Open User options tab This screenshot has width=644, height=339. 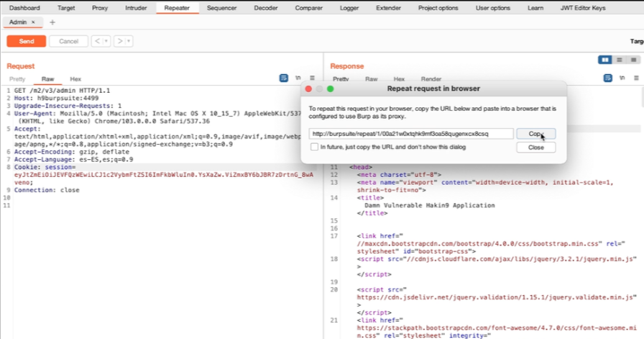point(493,8)
